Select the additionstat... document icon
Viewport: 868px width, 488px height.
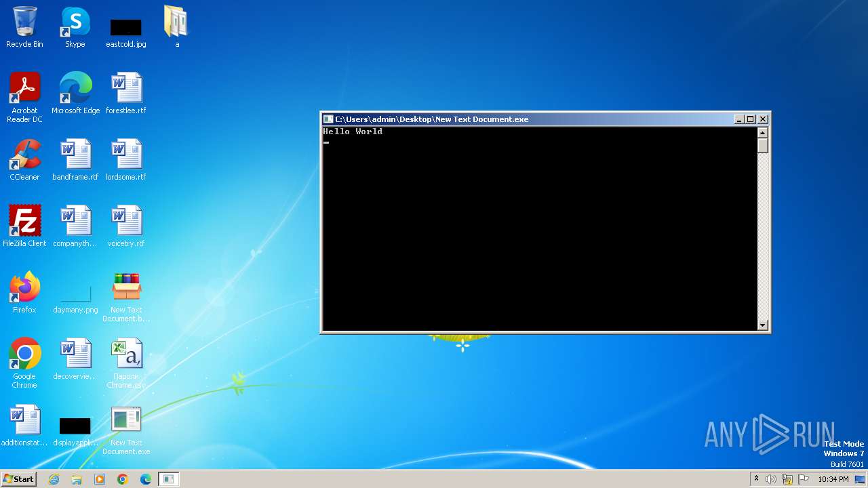[x=24, y=426]
